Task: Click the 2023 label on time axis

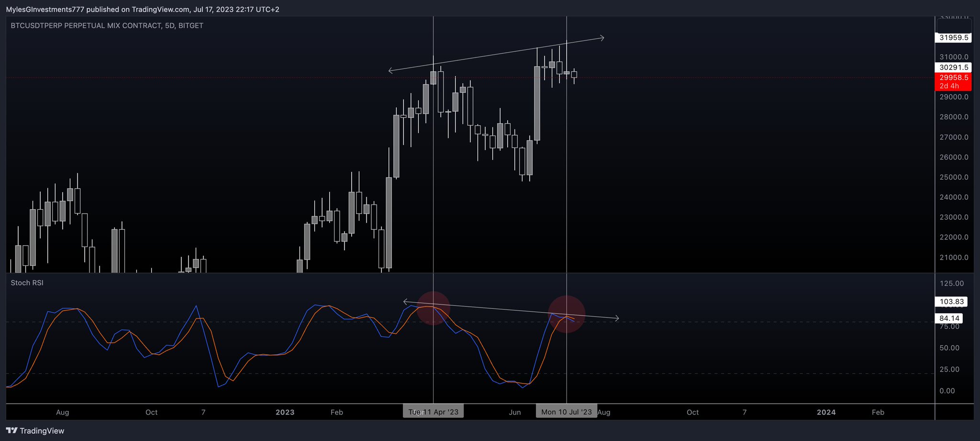Action: coord(285,412)
